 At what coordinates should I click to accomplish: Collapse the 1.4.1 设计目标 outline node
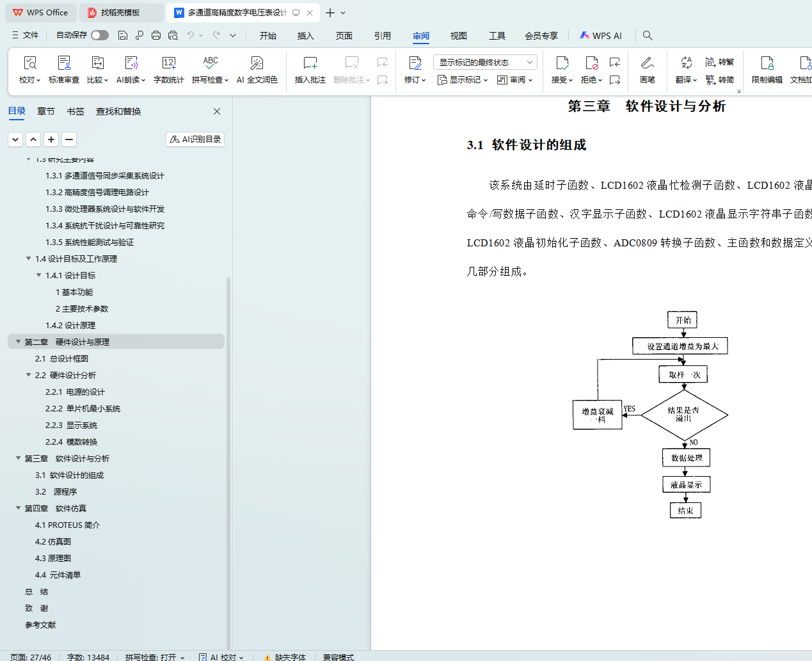(x=39, y=275)
